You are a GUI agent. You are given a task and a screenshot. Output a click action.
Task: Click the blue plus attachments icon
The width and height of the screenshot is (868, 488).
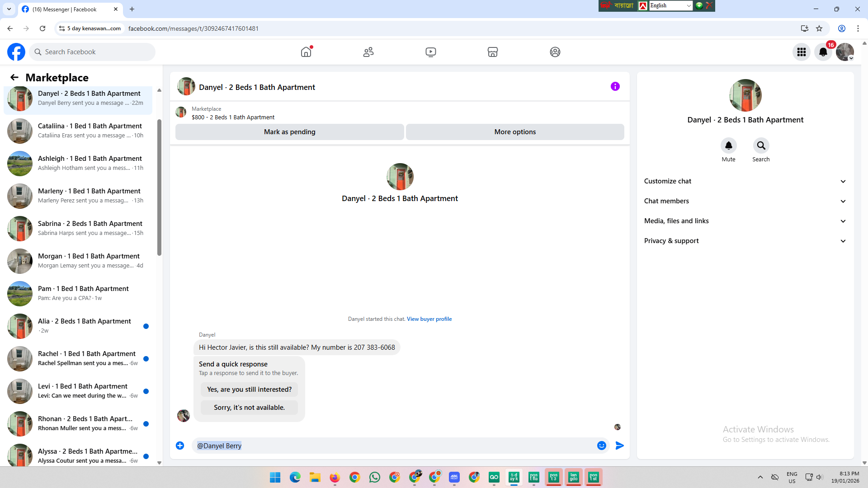[180, 446]
